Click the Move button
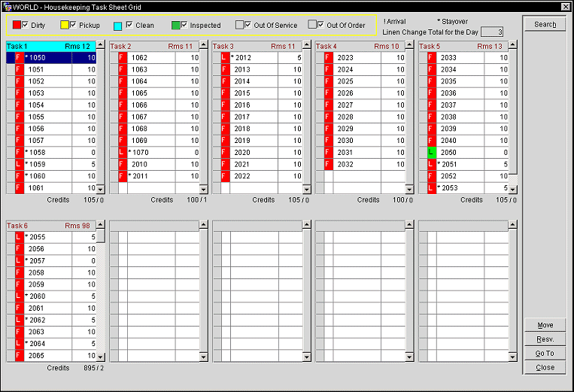 [x=545, y=325]
